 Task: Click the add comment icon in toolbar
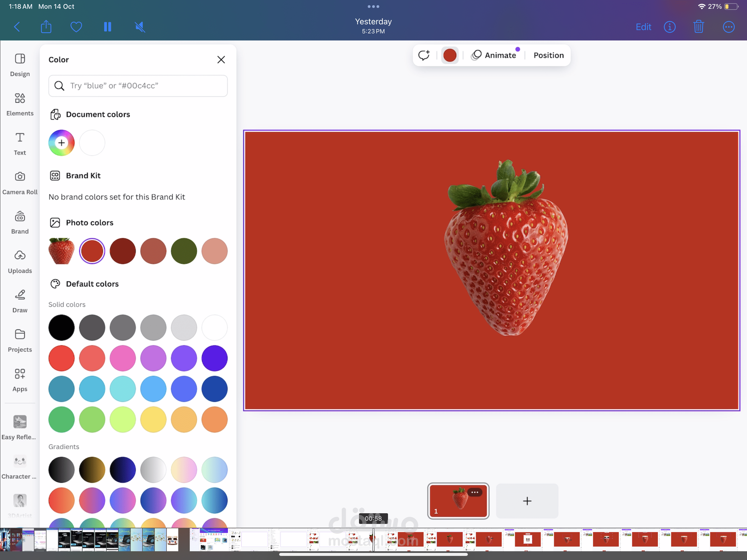click(424, 55)
